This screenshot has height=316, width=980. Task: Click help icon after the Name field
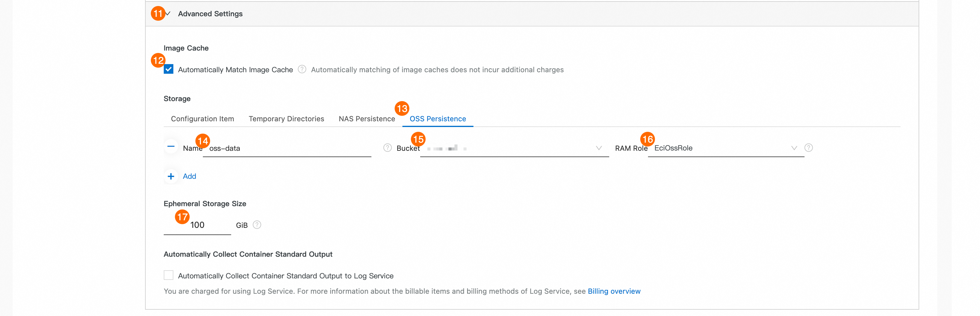tap(387, 148)
